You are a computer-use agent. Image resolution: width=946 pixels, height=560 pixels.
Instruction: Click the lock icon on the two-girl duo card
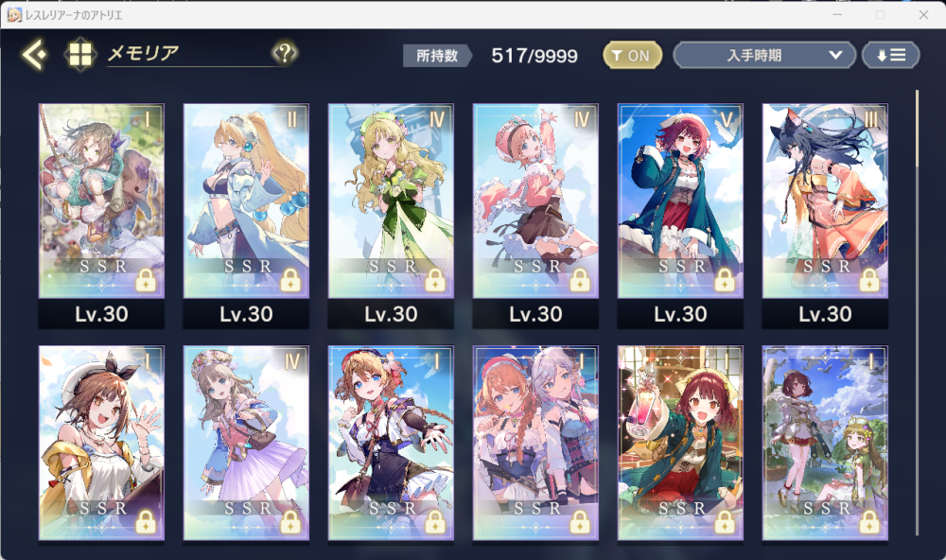click(580, 522)
